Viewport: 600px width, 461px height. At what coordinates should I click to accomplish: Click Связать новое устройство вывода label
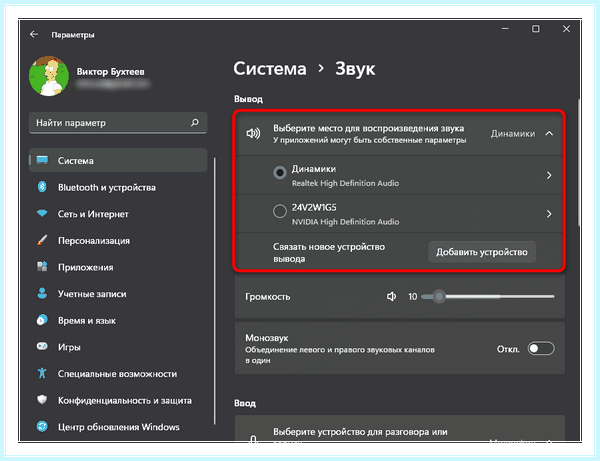coord(329,252)
